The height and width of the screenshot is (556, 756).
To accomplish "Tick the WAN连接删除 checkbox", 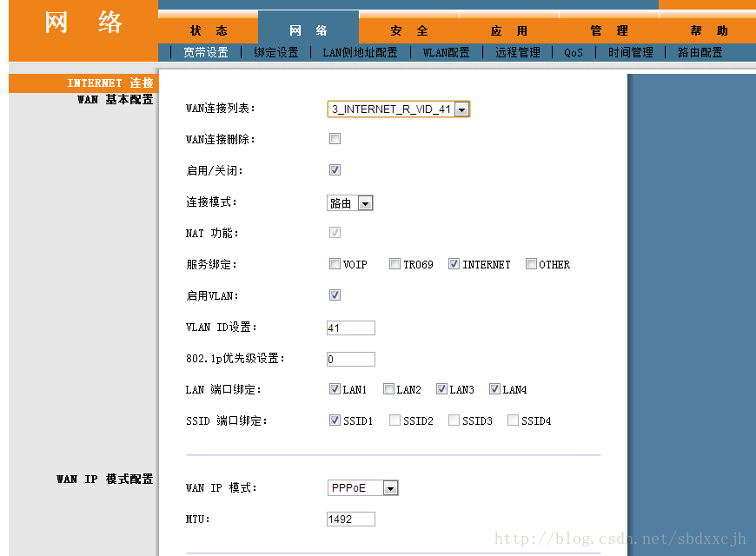I will coord(335,139).
